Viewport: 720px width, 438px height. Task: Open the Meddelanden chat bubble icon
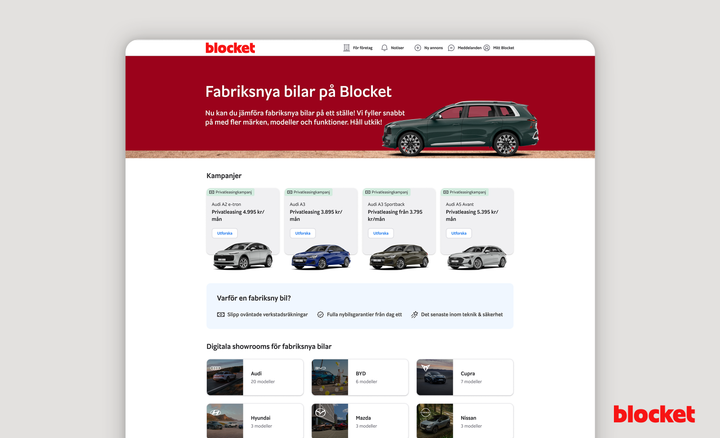coord(451,48)
